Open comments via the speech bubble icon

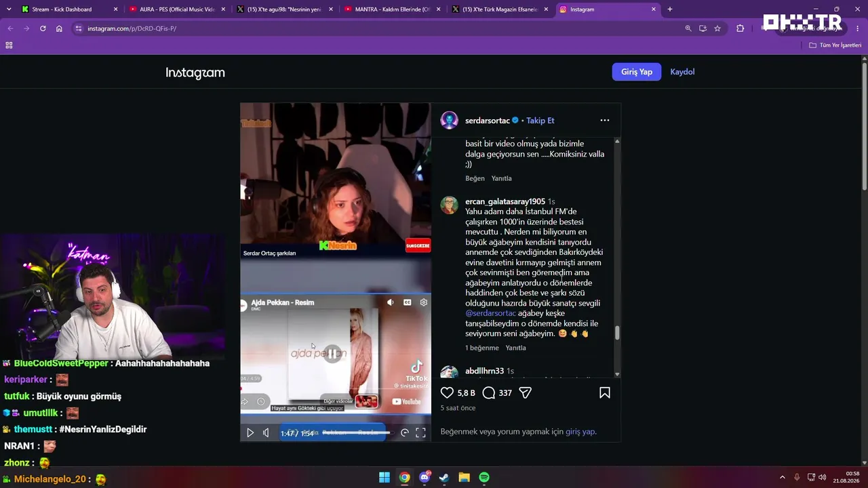point(489,392)
